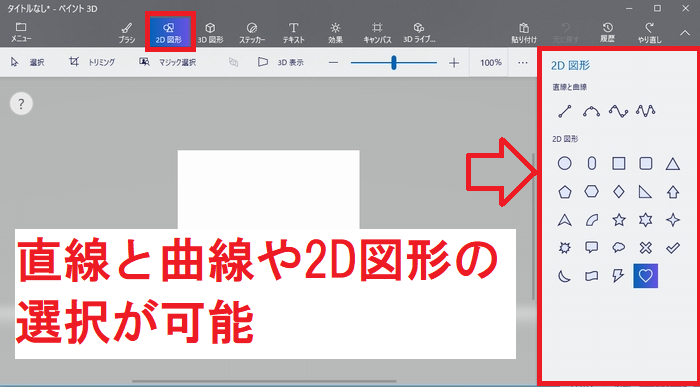Image resolution: width=700 pixels, height=387 pixels.
Task: Open the メニュー menu
Action: tap(21, 33)
